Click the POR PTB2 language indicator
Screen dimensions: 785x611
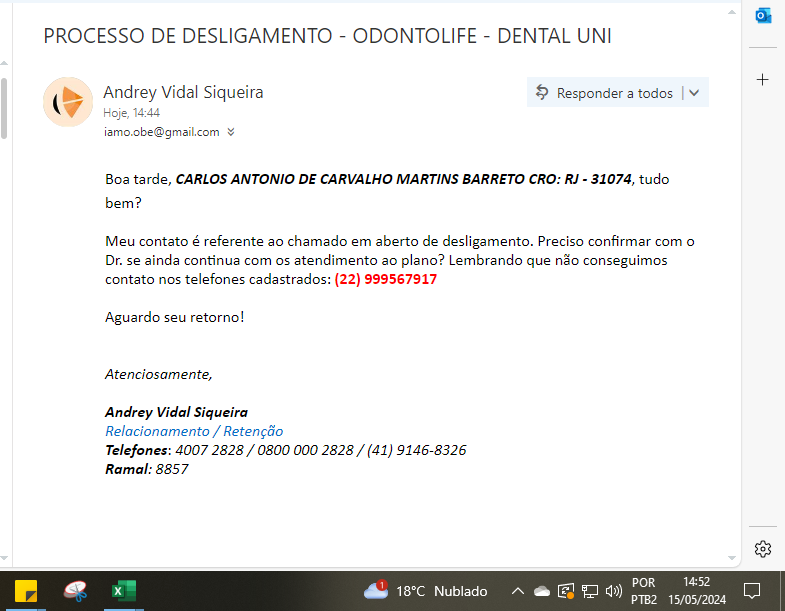click(643, 591)
